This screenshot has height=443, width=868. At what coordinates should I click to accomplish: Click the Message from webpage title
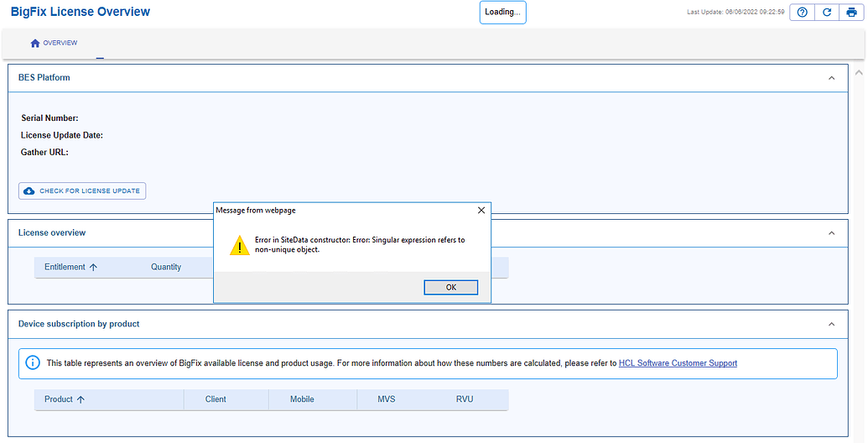[256, 211]
